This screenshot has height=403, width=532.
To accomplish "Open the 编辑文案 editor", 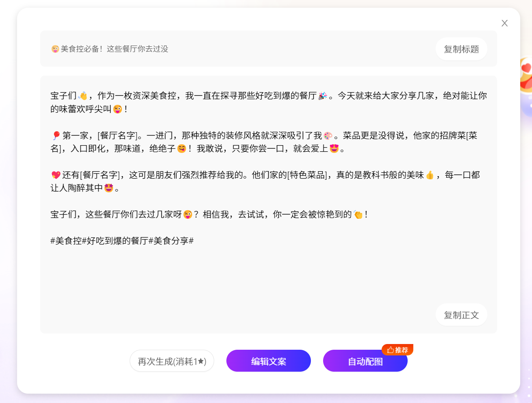I will pyautogui.click(x=268, y=361).
